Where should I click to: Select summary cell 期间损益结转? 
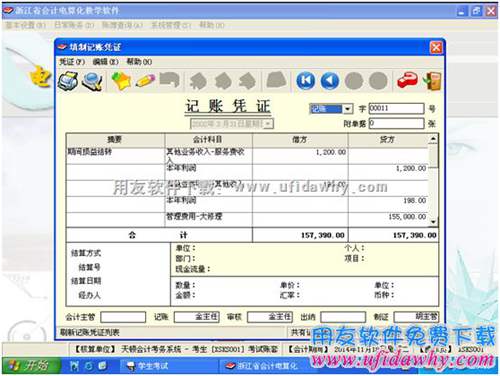[115, 155]
